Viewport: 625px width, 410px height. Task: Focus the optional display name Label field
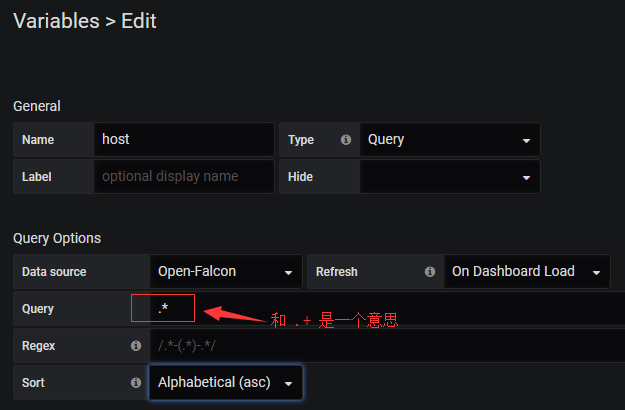(x=183, y=177)
